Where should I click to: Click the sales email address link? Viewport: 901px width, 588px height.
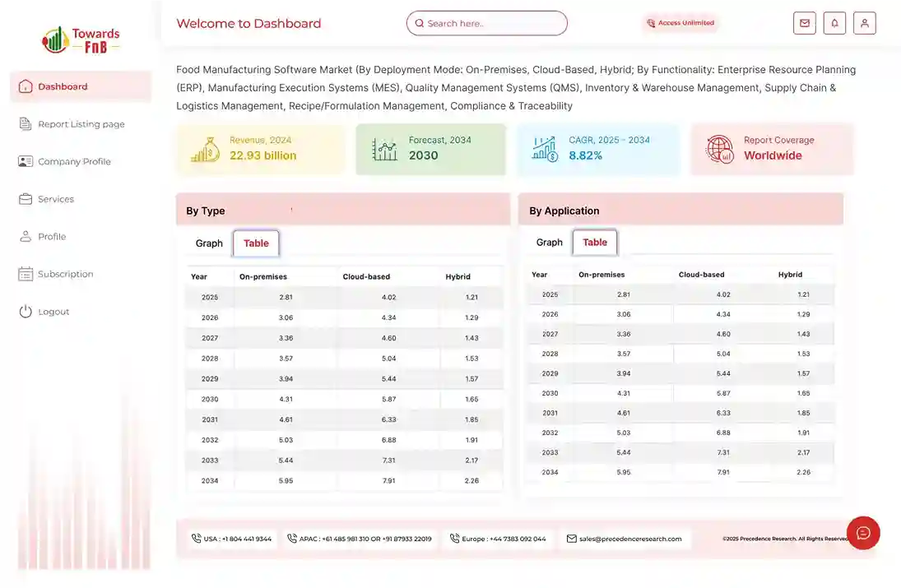(x=629, y=539)
